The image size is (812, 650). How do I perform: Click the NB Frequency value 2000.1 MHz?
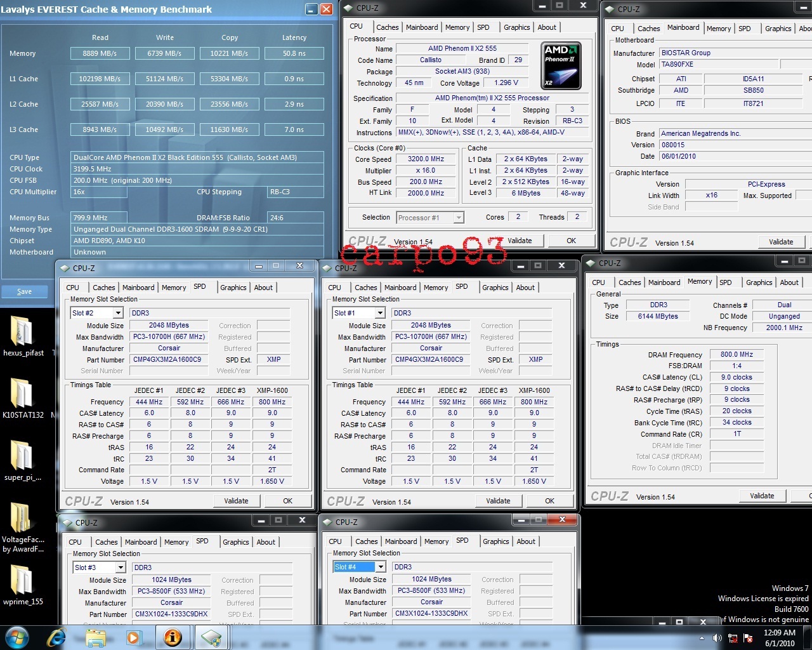(784, 328)
